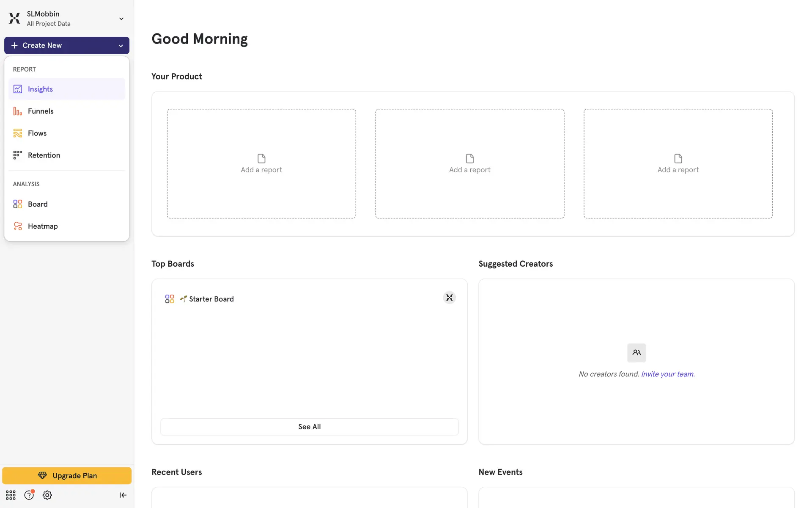812x508 pixels.
Task: Click the Starter Board grid icon
Action: 170,299
